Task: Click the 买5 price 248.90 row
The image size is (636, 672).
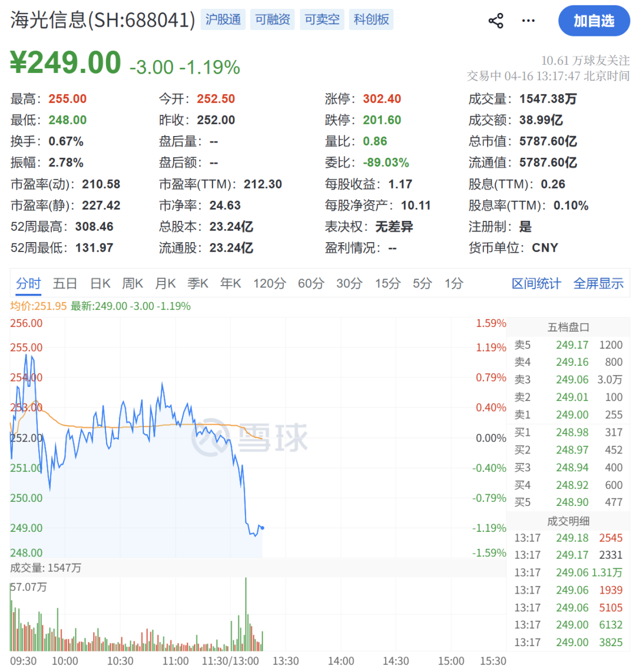Action: (x=565, y=504)
